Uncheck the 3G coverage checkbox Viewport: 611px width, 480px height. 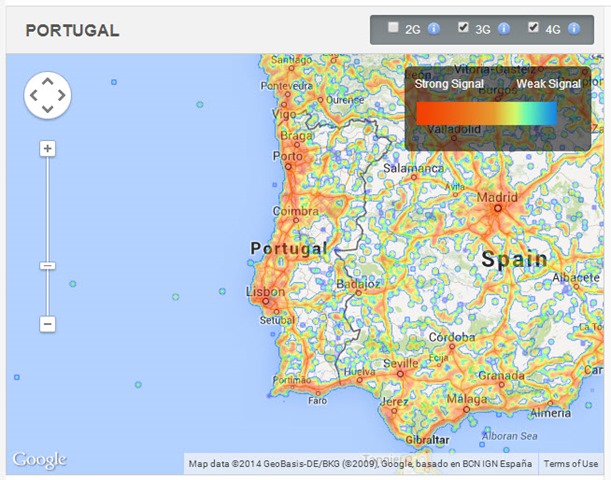(463, 27)
